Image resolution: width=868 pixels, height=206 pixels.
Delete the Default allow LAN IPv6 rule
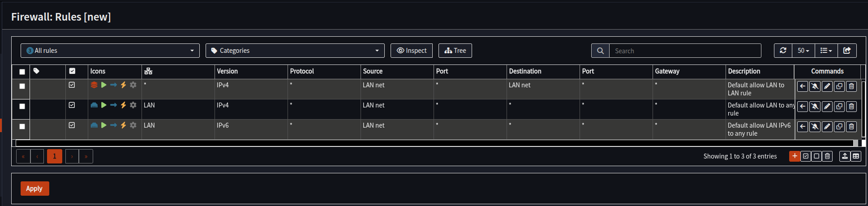point(851,127)
